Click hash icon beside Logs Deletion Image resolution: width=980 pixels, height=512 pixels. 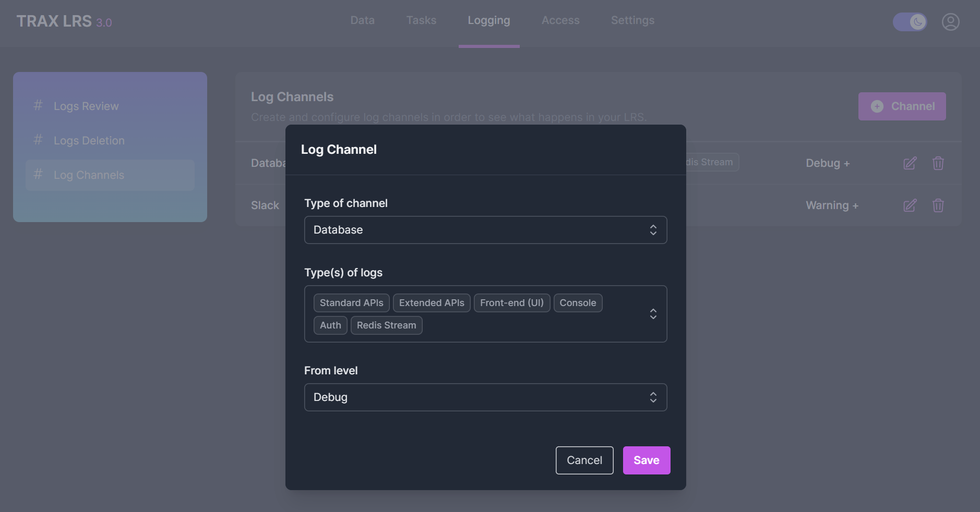pyautogui.click(x=38, y=140)
